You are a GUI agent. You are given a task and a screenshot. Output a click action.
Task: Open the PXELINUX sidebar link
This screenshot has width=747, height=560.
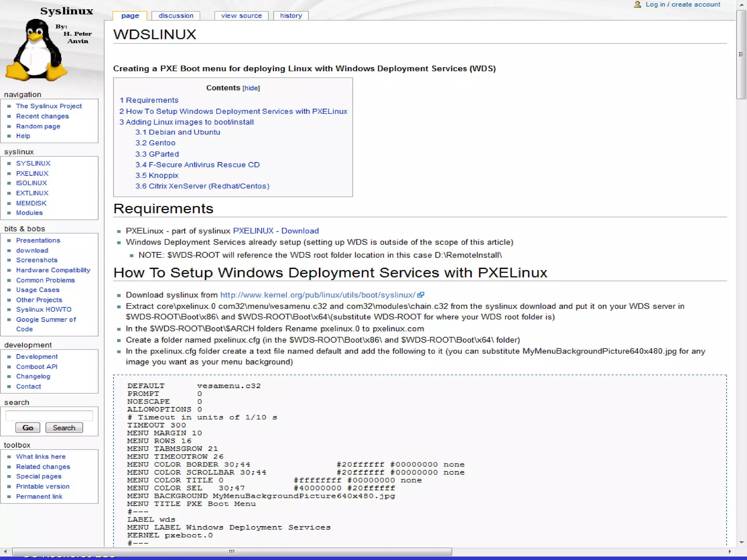32,174
